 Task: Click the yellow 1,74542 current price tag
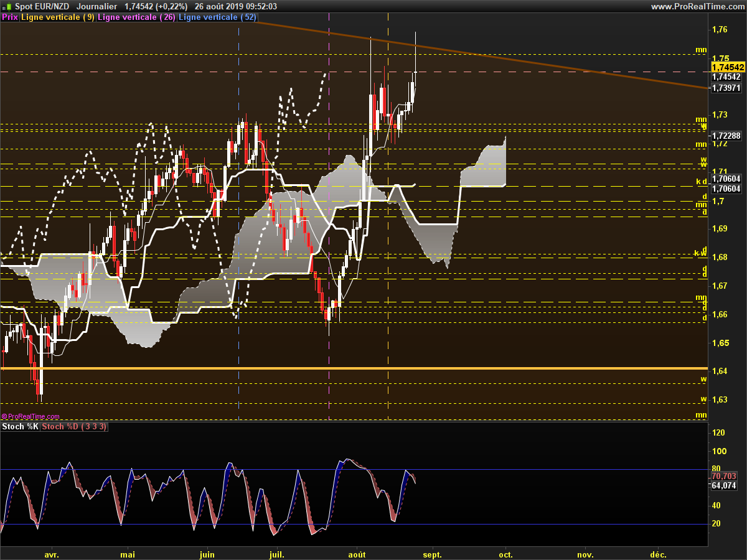pos(727,67)
